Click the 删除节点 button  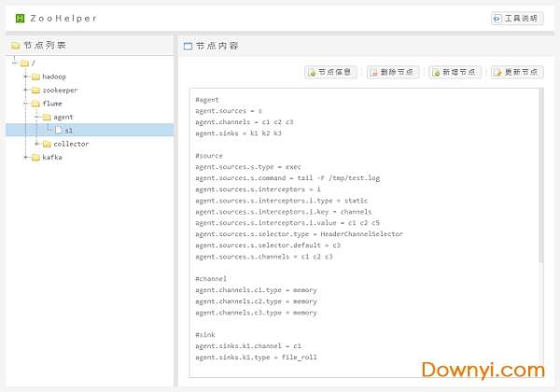click(x=393, y=72)
